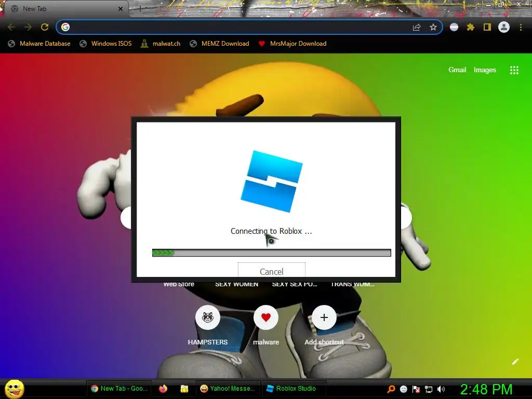Open the Google apps grid
This screenshot has width=532, height=399.
514,70
